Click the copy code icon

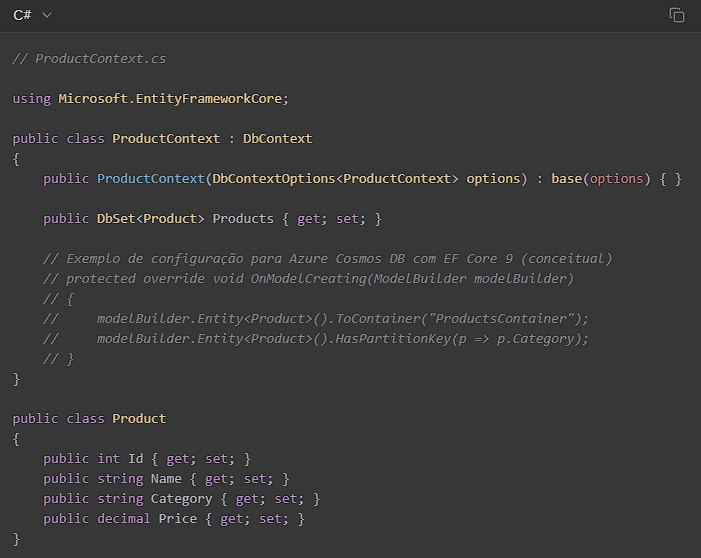[677, 15]
